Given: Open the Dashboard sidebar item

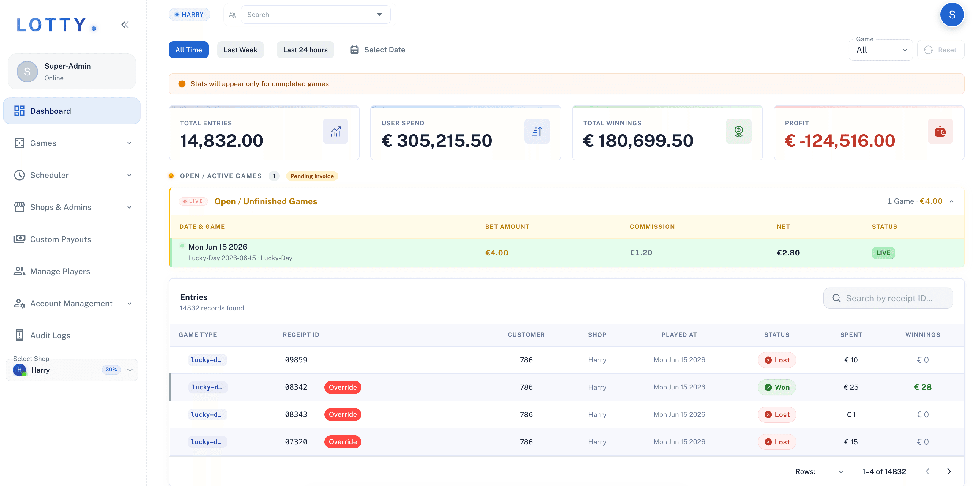Looking at the screenshot, I should (72, 111).
